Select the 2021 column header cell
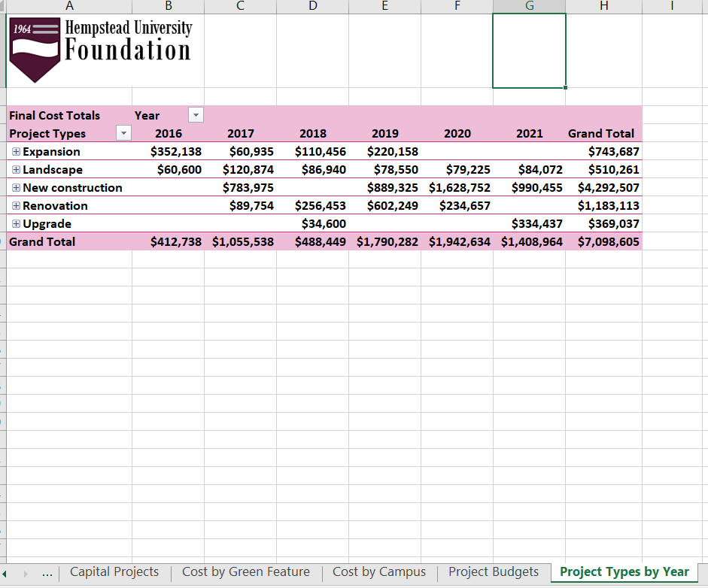Viewport: 708px width, 588px height. 530,132
